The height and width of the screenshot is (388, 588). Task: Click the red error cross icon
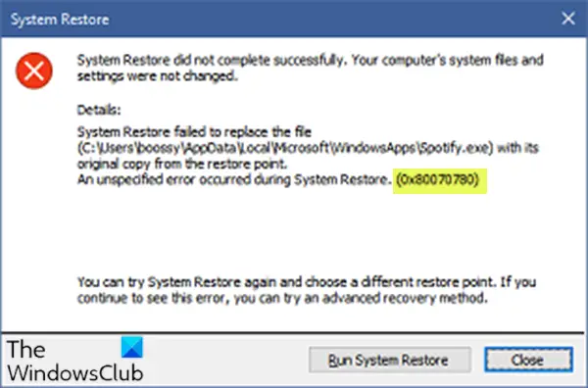tap(34, 71)
